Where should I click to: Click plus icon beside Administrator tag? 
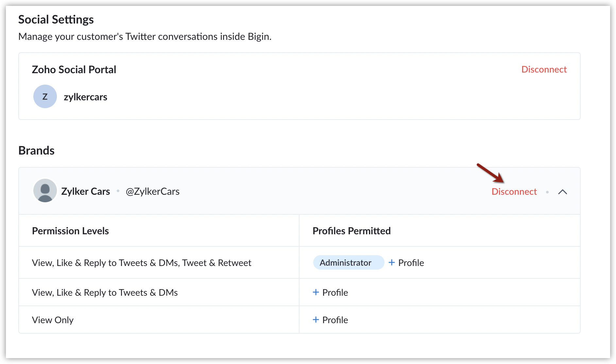tap(391, 262)
